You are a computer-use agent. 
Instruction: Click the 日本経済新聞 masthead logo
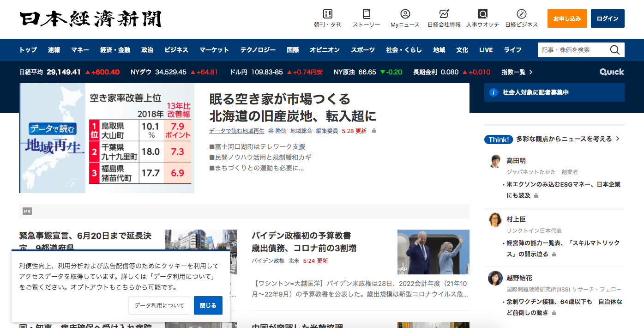click(x=90, y=19)
